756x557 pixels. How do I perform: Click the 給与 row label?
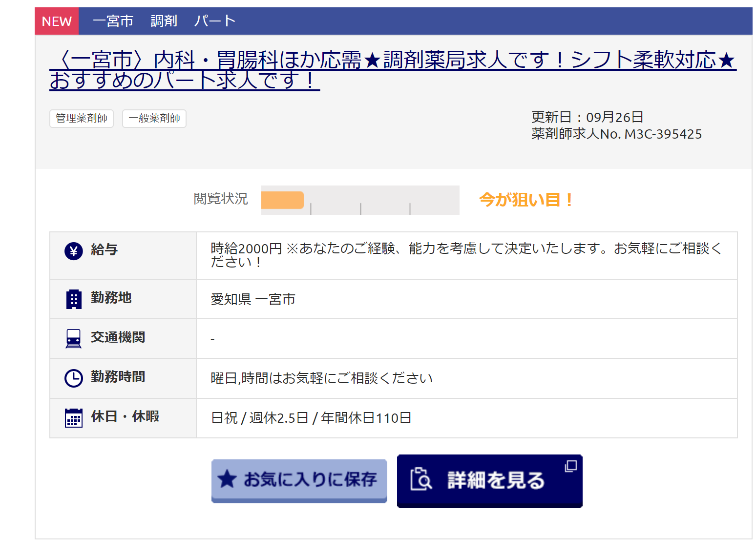pyautogui.click(x=105, y=250)
